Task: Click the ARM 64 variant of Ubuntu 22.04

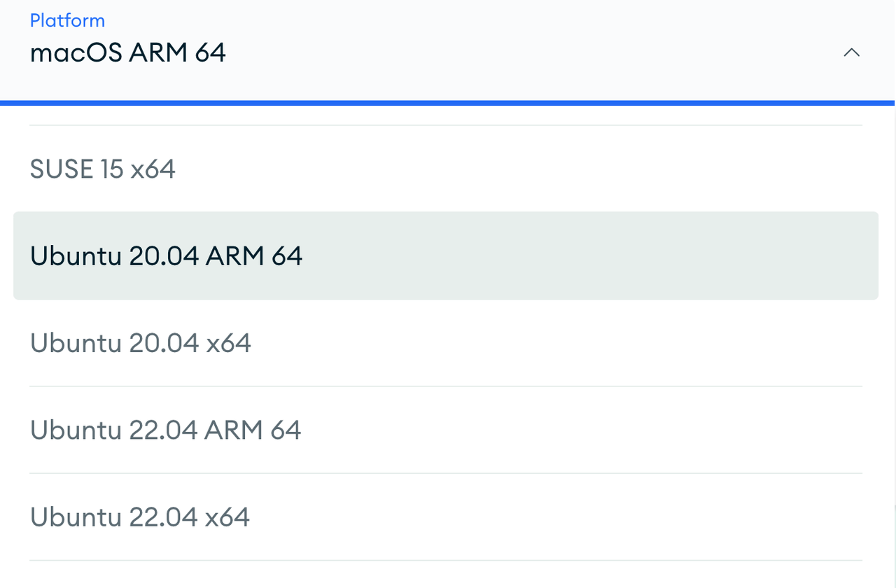Action: click(165, 430)
